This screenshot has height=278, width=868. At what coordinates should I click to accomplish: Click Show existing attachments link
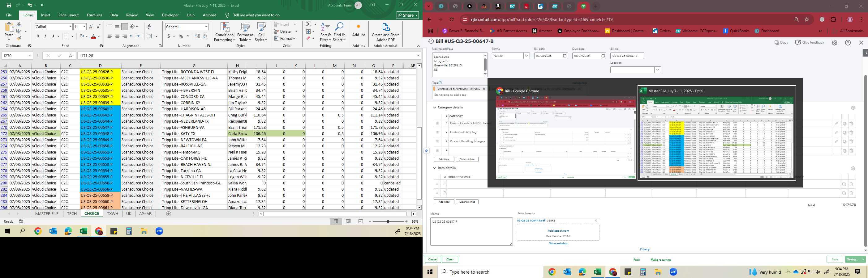558,243
